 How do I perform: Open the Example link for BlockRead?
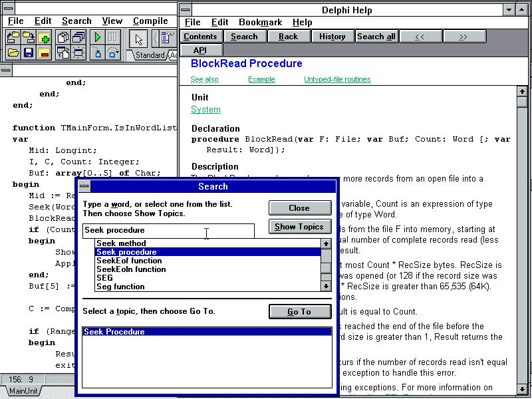[261, 79]
